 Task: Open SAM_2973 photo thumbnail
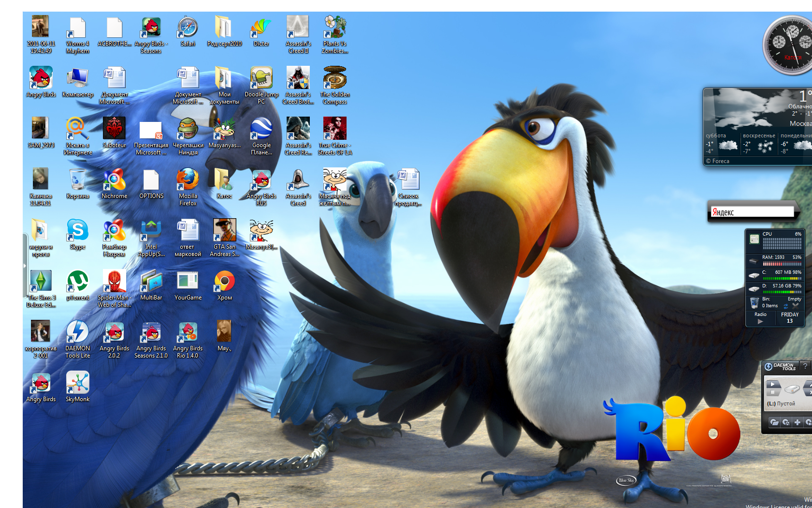(x=41, y=133)
